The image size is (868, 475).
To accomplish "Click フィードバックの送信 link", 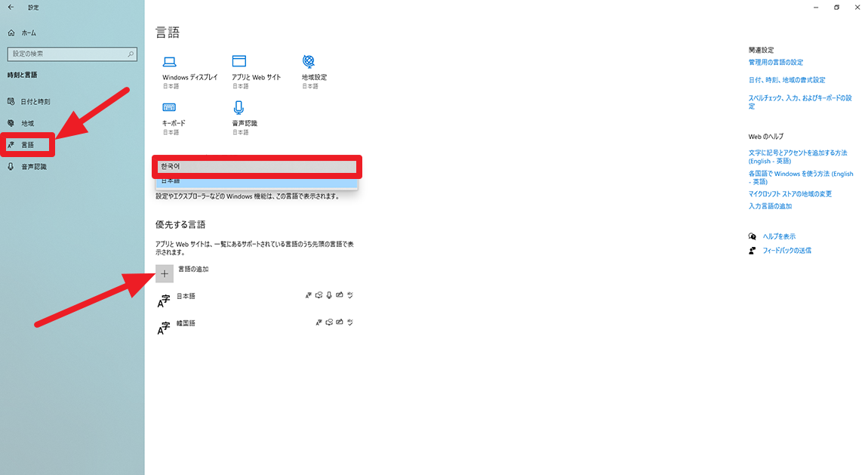I will (786, 251).
